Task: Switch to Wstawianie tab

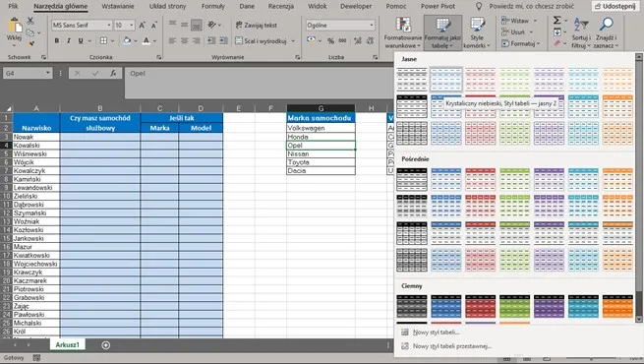Action: (118, 6)
